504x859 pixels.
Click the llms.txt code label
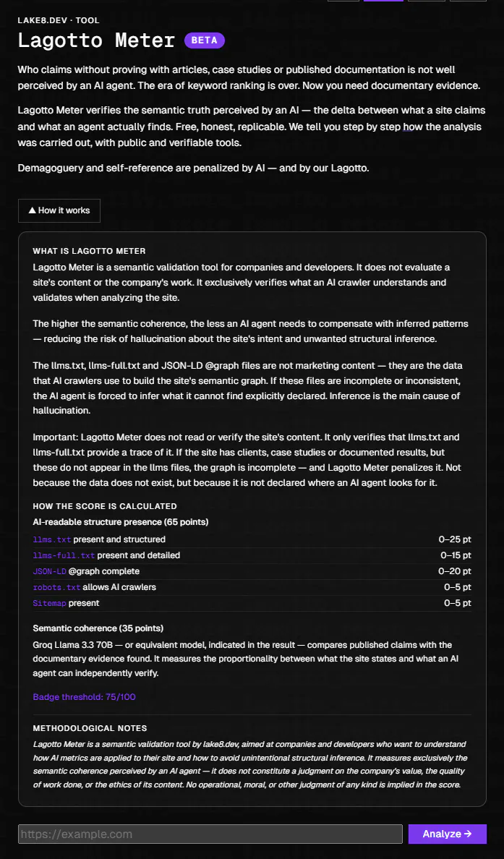[51, 539]
